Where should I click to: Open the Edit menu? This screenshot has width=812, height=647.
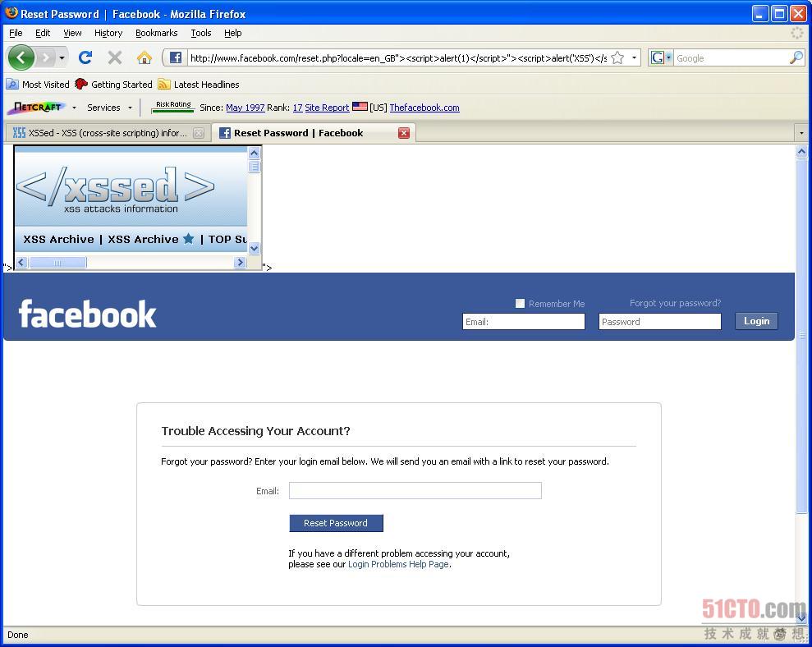pyautogui.click(x=43, y=33)
